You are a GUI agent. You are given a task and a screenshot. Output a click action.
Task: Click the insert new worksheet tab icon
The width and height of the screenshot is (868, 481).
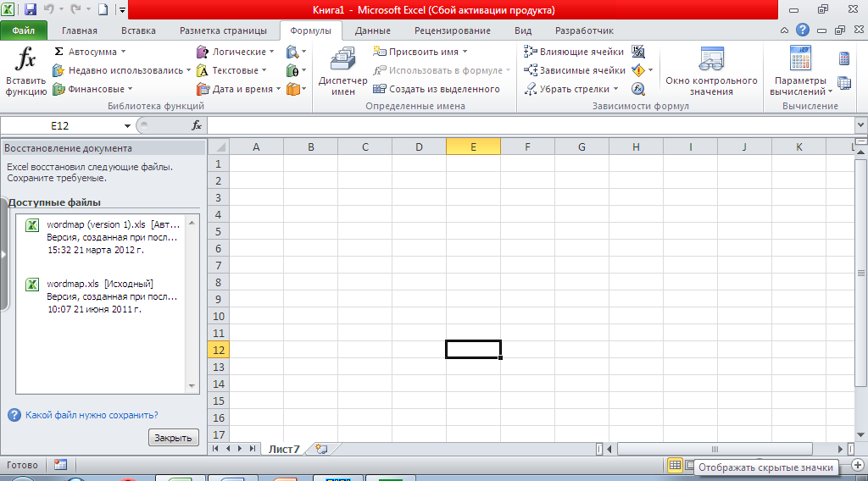[x=321, y=449]
